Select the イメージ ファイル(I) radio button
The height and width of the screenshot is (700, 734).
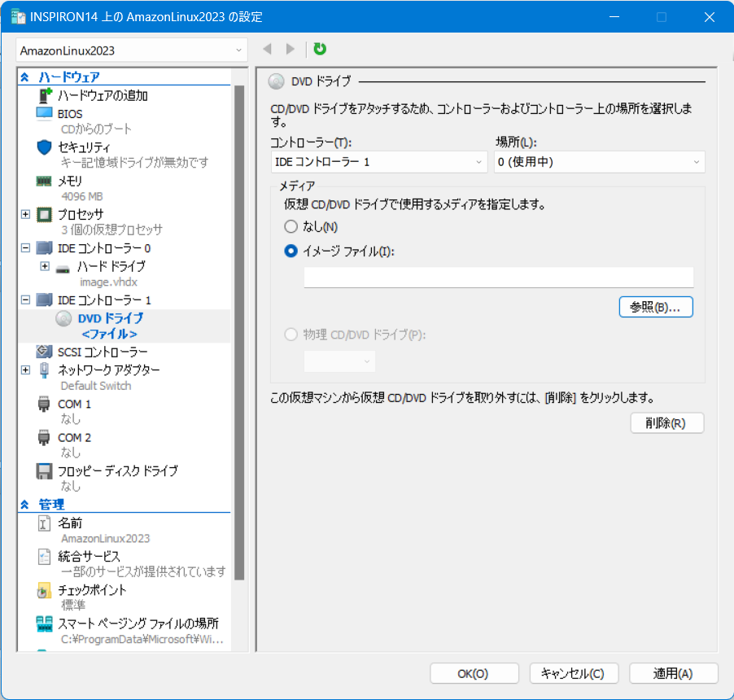[291, 252]
